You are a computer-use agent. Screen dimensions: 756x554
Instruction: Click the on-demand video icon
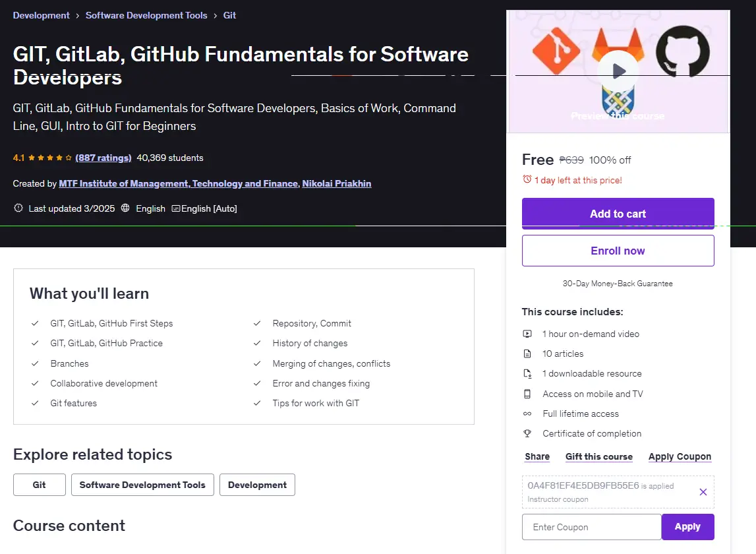point(527,334)
